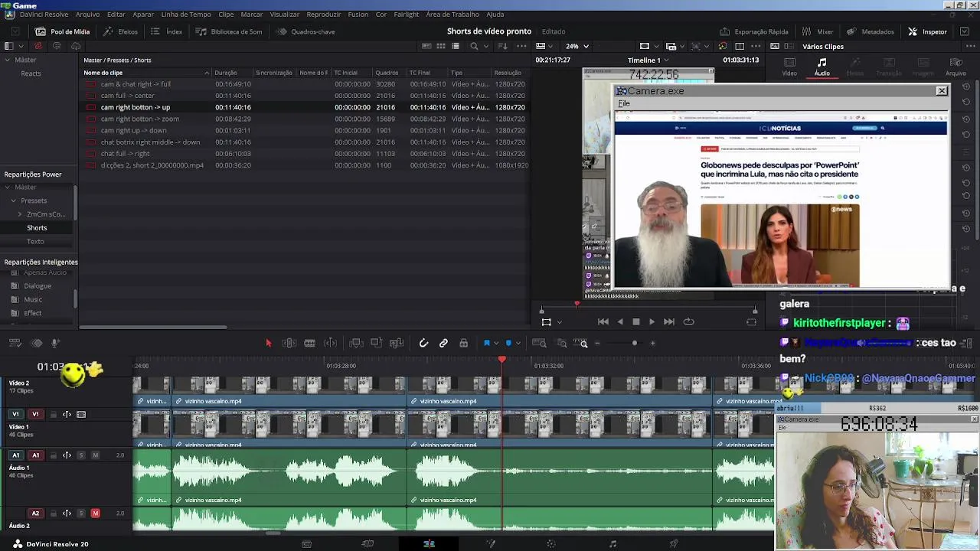980x551 pixels.
Task: Activate the Blade edit mode tool
Action: pos(309,344)
